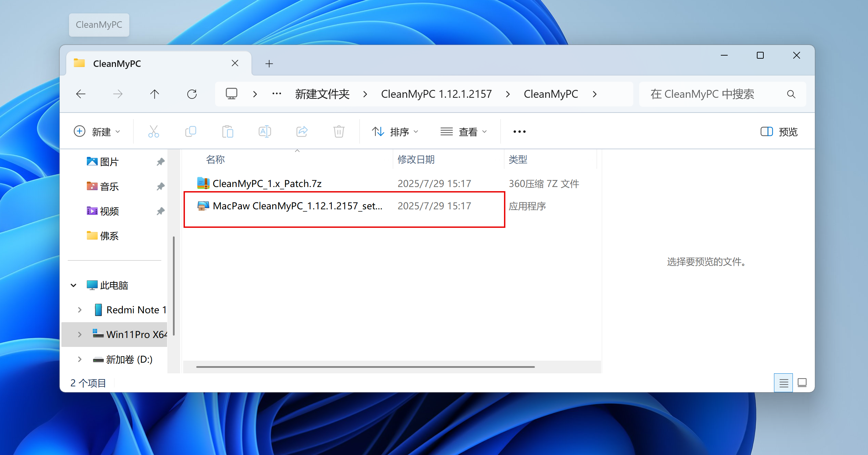This screenshot has width=868, height=455.
Task: Click the Refresh button in navigation bar
Action: (x=192, y=94)
